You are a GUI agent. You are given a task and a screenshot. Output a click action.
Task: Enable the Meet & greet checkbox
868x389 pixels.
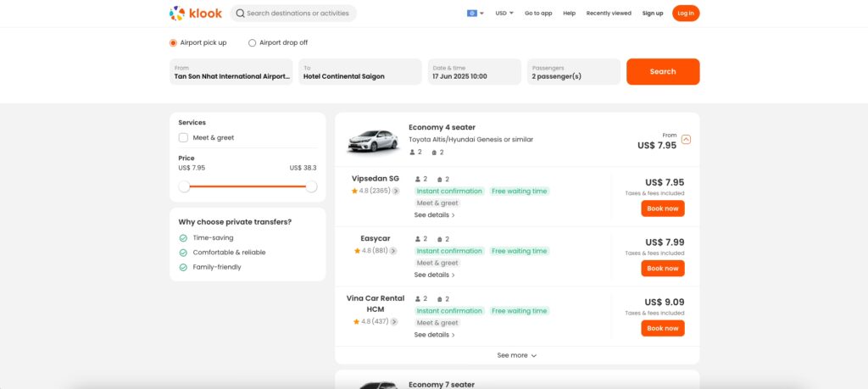pos(183,137)
